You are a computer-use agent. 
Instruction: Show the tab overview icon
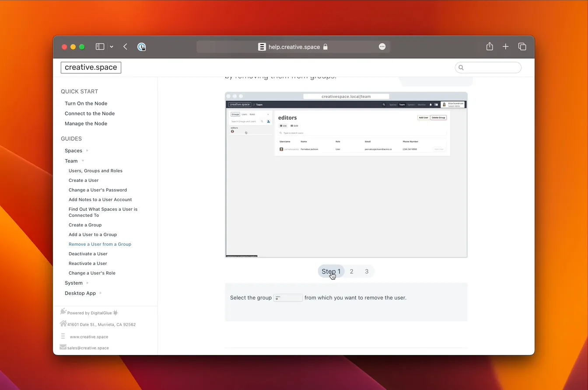tap(522, 47)
